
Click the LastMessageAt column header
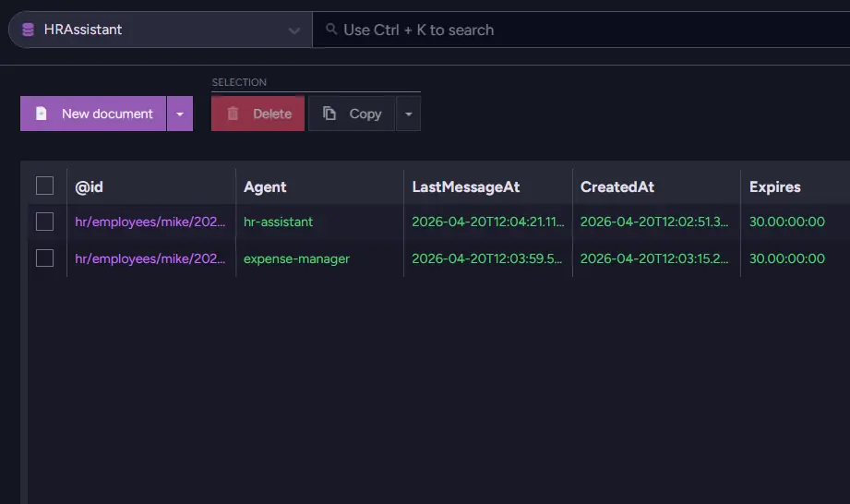pyautogui.click(x=466, y=186)
